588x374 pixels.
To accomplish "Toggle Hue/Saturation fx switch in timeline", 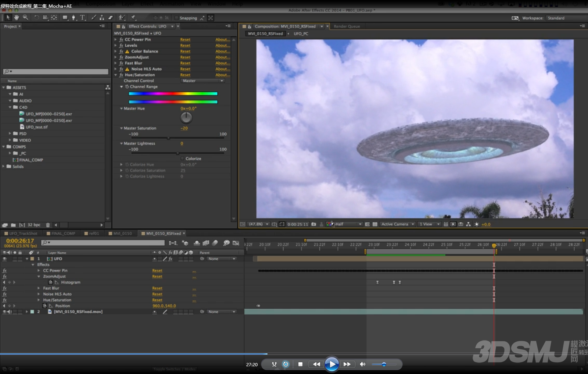I will 4,300.
